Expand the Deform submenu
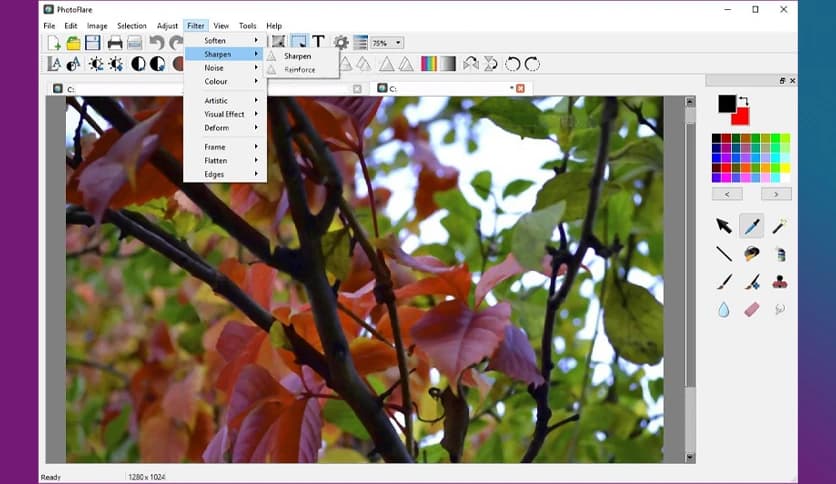Screen dimensions: 836x484 coord(225,128)
